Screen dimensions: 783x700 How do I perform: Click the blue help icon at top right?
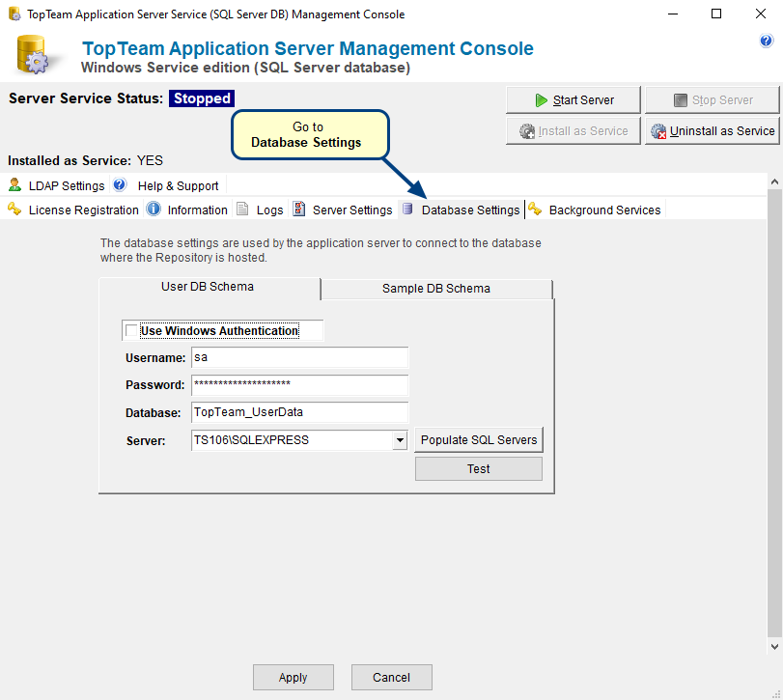(x=766, y=41)
